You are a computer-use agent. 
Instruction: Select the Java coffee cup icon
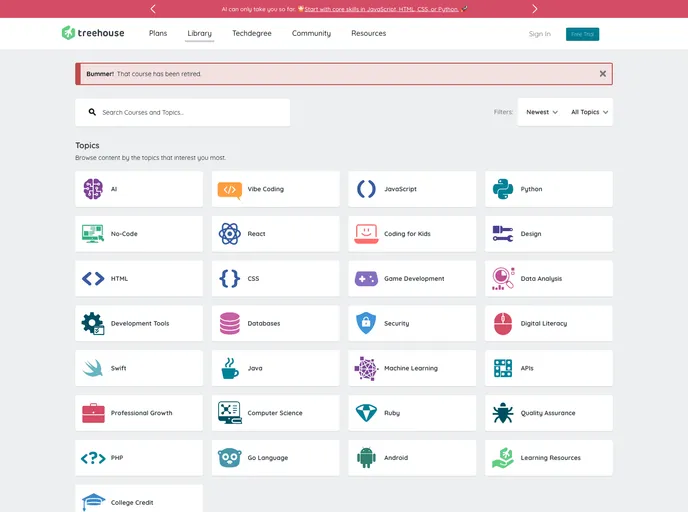[x=229, y=368]
